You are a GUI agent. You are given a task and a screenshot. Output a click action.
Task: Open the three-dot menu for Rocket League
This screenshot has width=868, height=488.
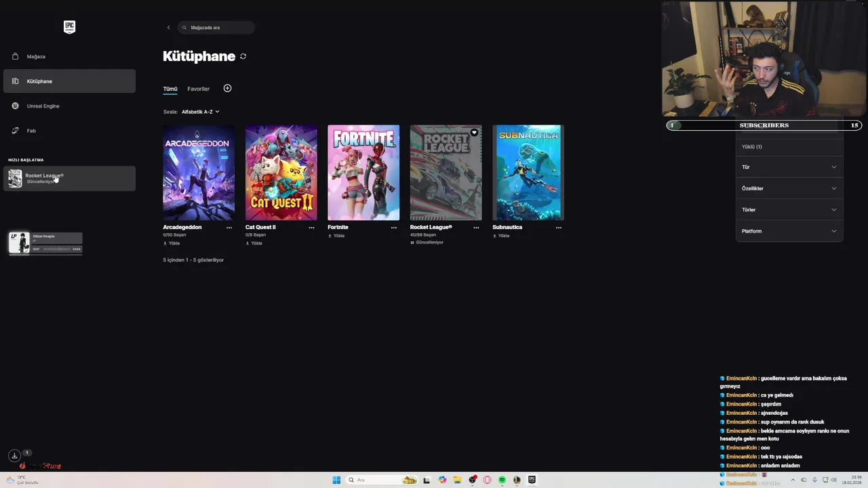click(x=476, y=228)
